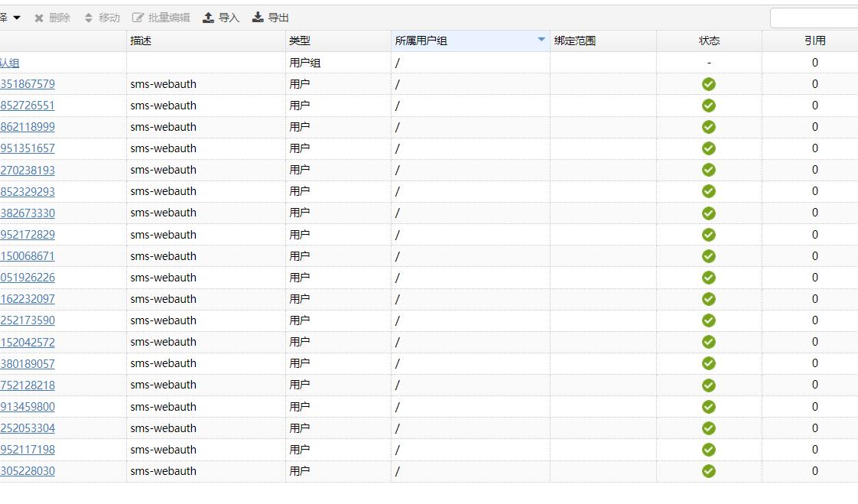The image size is (858, 504).
Task: Open user link 270238193
Action: [28, 171]
